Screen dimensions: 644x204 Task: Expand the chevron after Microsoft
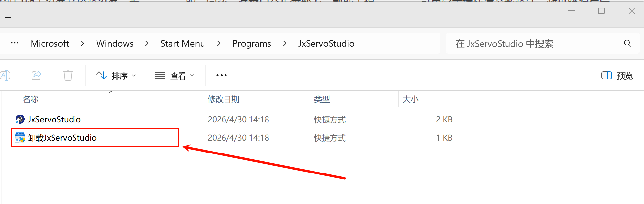pyautogui.click(x=82, y=43)
